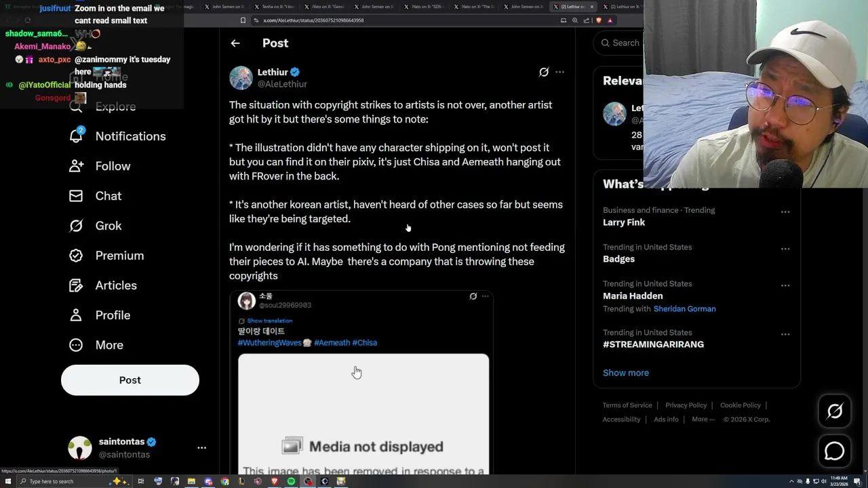Click the Post button in sidebar

pyautogui.click(x=130, y=380)
